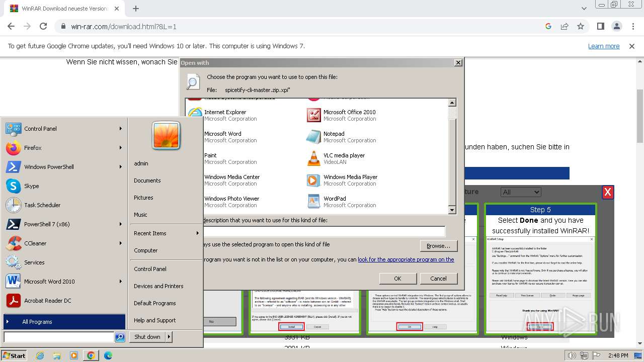
Task: Click the share page icon in Chrome
Action: click(565, 26)
